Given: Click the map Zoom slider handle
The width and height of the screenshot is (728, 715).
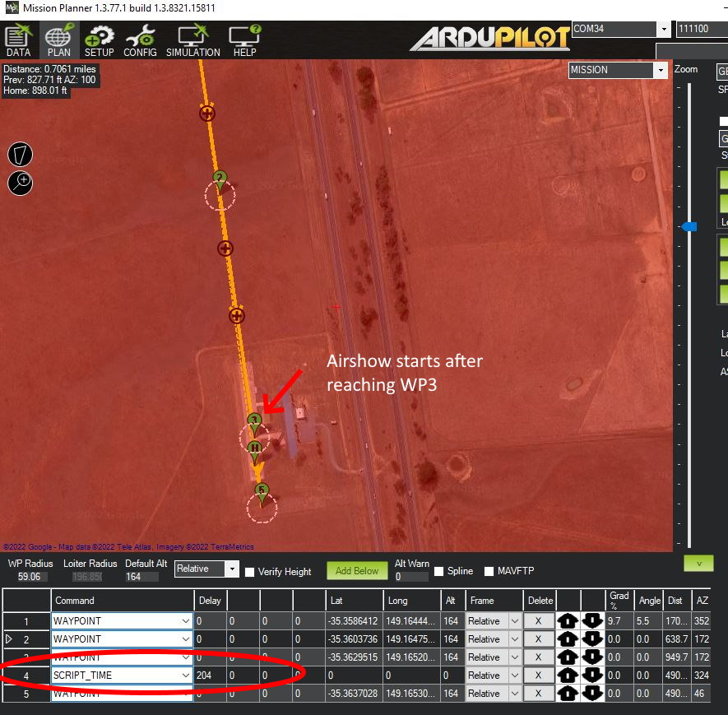Looking at the screenshot, I should [689, 226].
